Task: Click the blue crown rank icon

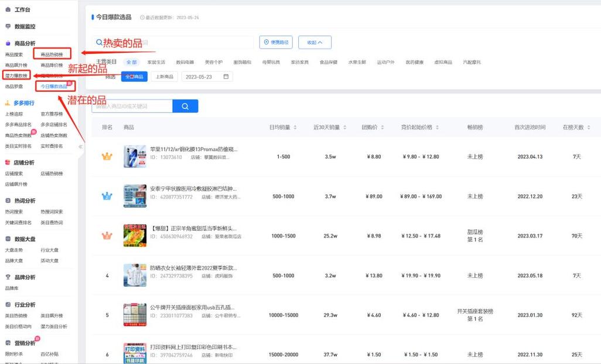Action: tap(107, 197)
